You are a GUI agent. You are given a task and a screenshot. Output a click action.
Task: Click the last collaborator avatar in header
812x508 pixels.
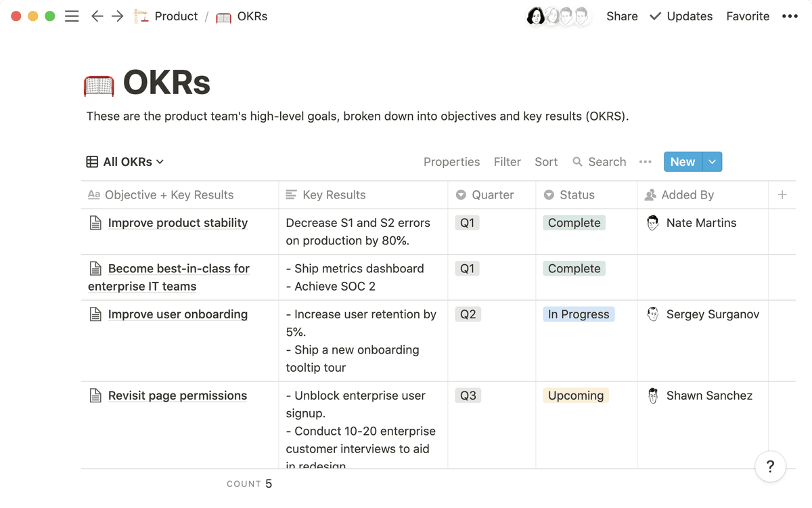[x=581, y=16]
